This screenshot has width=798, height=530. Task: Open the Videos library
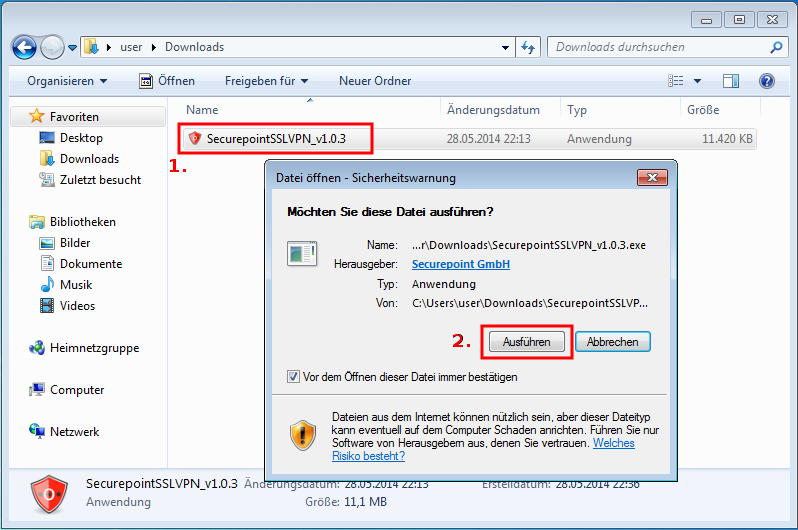point(77,306)
